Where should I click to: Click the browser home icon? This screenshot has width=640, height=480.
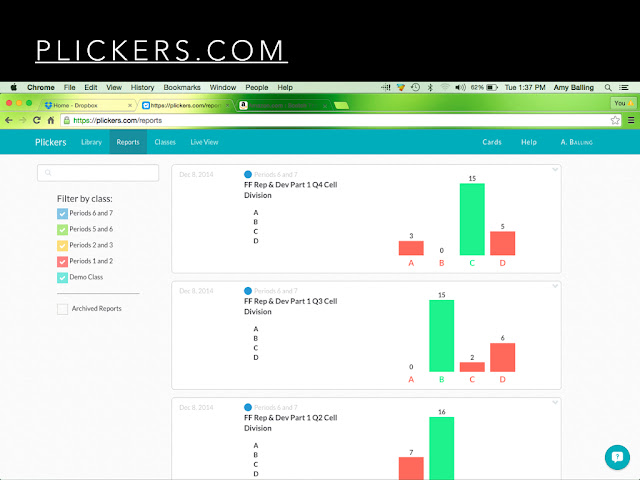[51, 120]
